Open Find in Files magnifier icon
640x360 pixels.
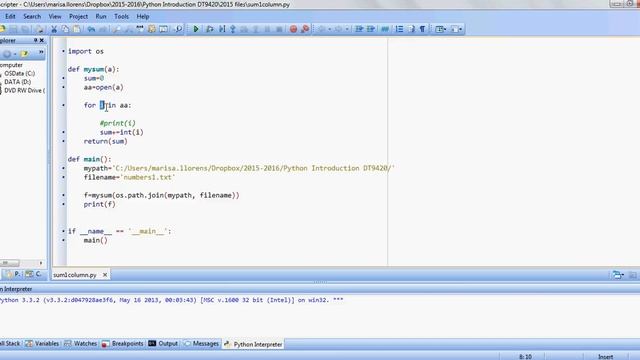click(x=178, y=29)
